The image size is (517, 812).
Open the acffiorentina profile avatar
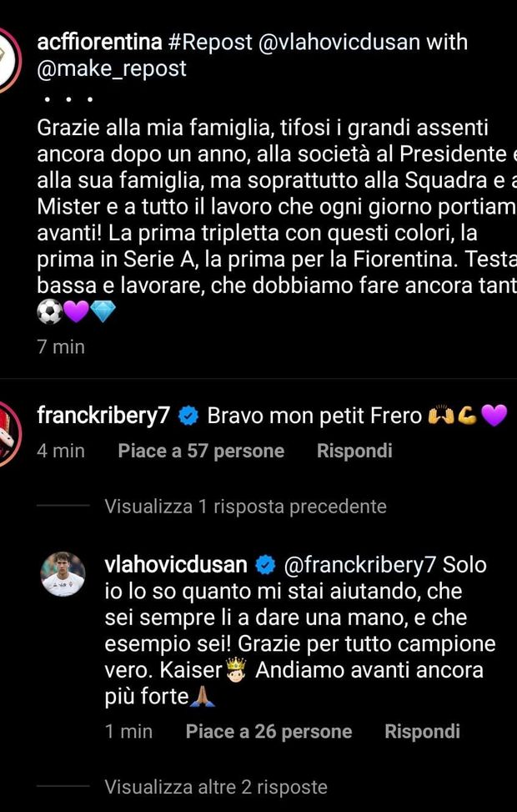pyautogui.click(x=8, y=60)
